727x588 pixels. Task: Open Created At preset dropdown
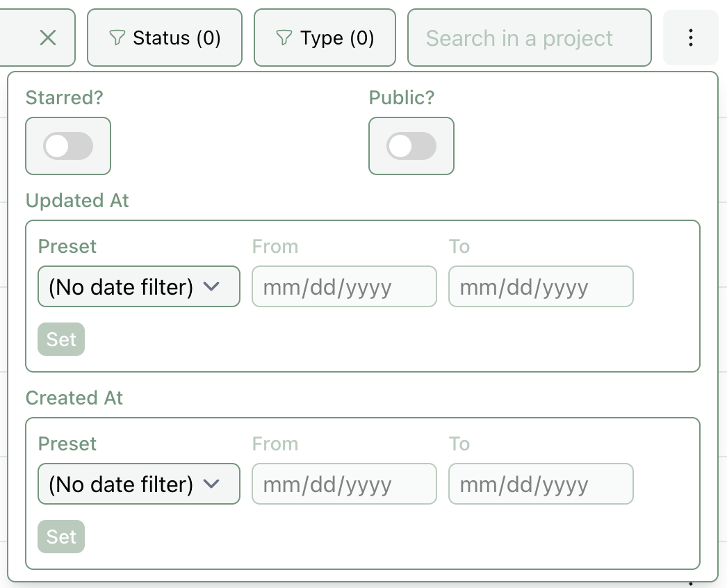pos(138,484)
